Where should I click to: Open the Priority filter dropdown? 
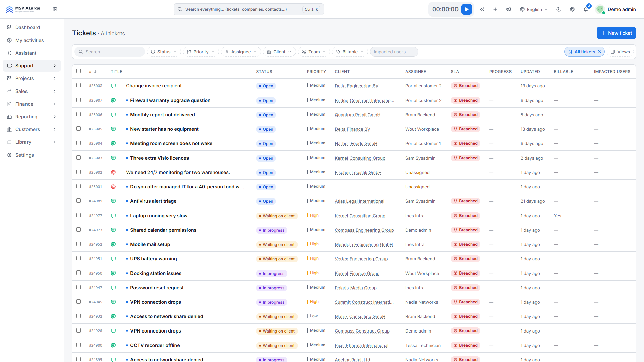coord(201,52)
